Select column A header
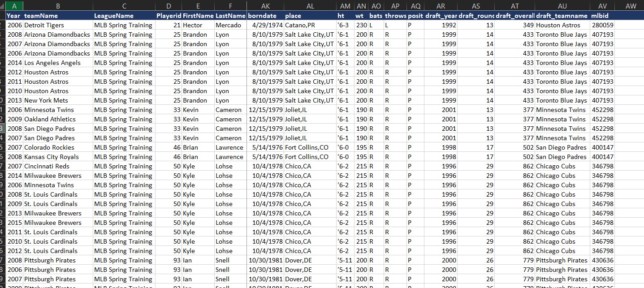This screenshot has height=288, width=644. 14,6
